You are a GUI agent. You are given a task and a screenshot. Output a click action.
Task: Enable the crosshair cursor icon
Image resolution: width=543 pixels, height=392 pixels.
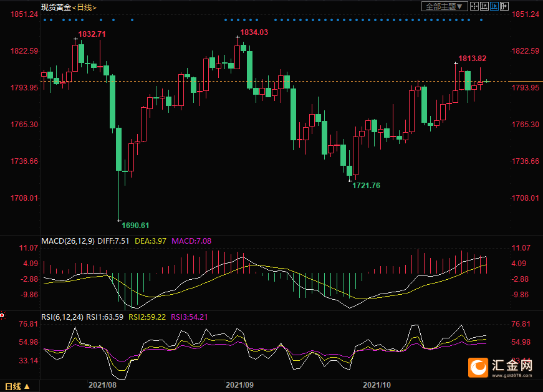click(x=474, y=6)
